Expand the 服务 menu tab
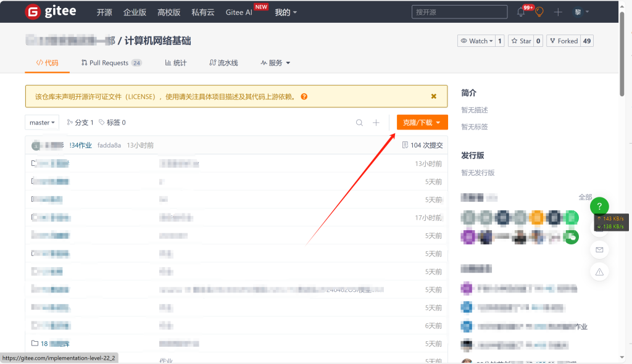Viewport: 632px width, 364px height. (275, 63)
